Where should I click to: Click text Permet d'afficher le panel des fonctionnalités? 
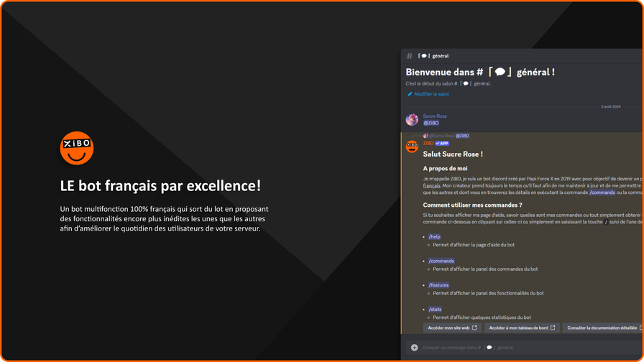(x=488, y=293)
